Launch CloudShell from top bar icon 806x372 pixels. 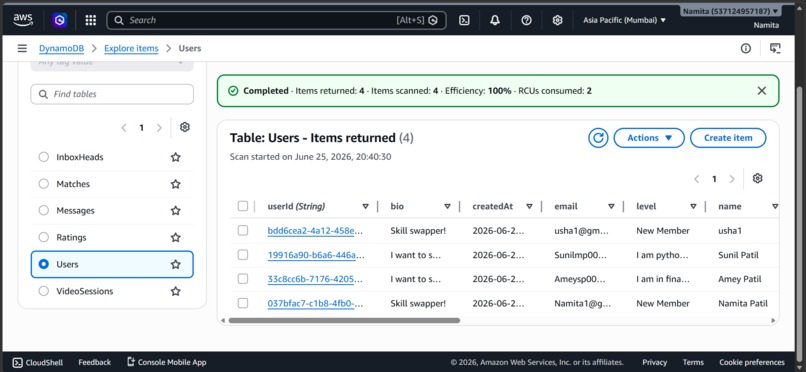pos(464,20)
